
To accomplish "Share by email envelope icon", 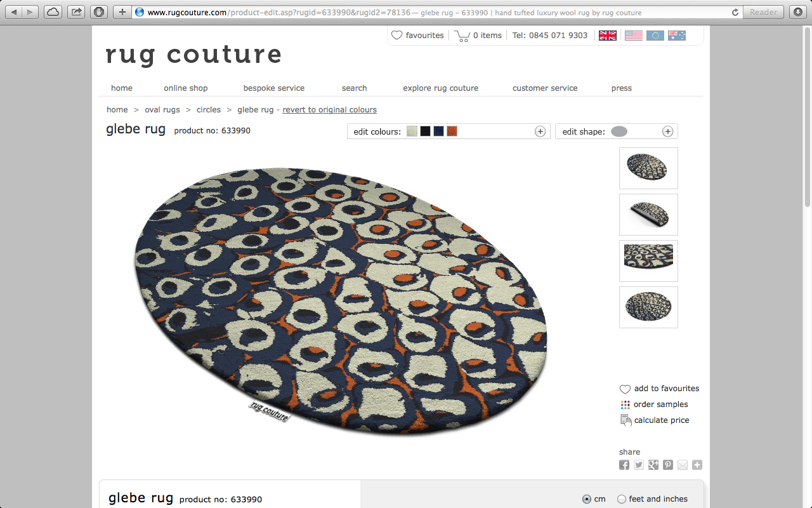I will [x=683, y=465].
